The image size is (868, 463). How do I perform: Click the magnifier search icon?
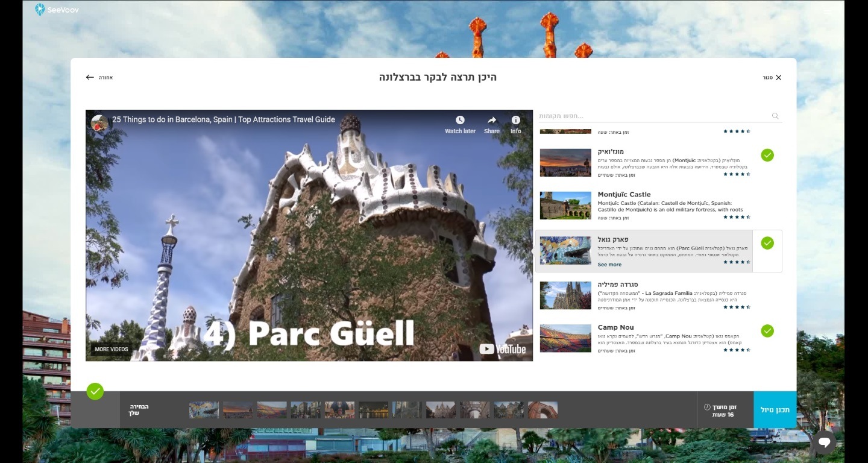775,116
